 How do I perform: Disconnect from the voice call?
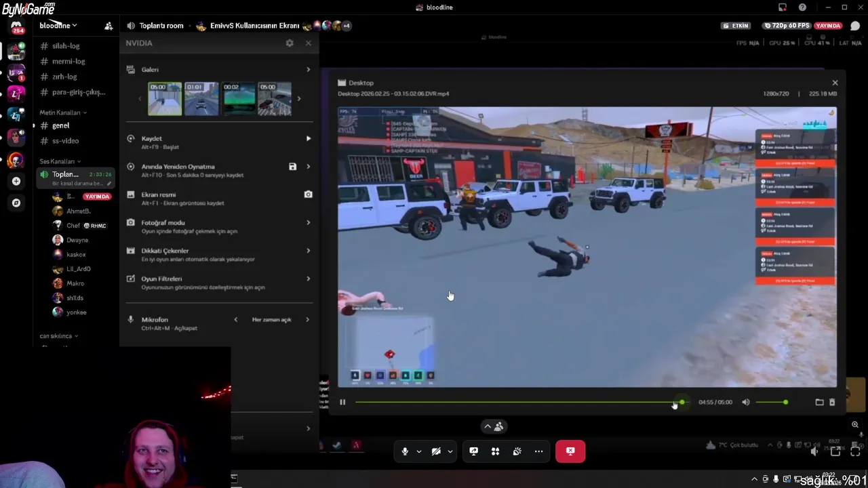coord(570,451)
